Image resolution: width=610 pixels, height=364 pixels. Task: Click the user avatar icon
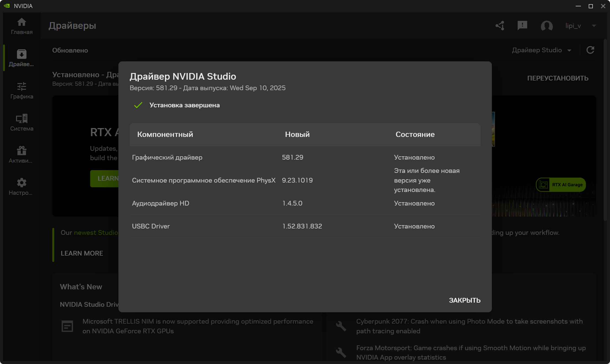coord(547,26)
